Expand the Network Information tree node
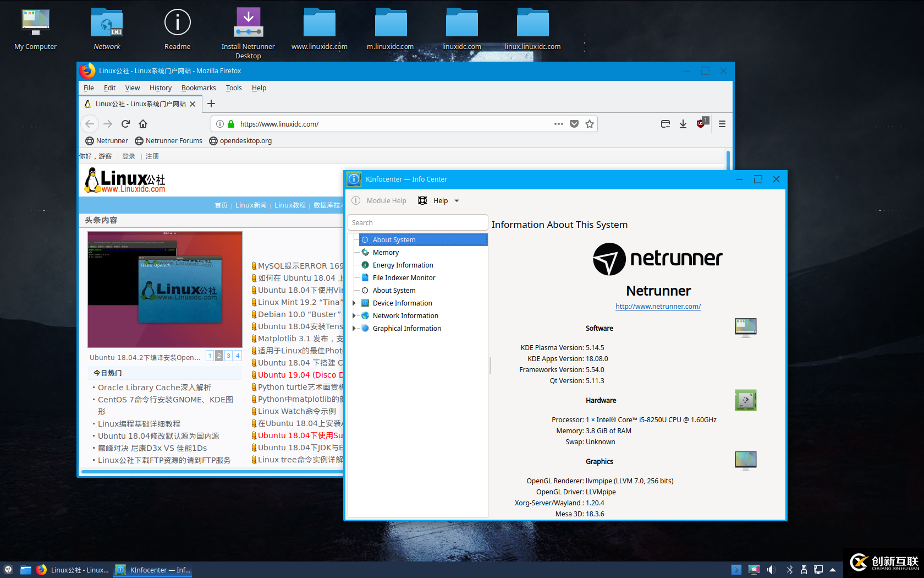The height and width of the screenshot is (578, 924). pos(354,316)
